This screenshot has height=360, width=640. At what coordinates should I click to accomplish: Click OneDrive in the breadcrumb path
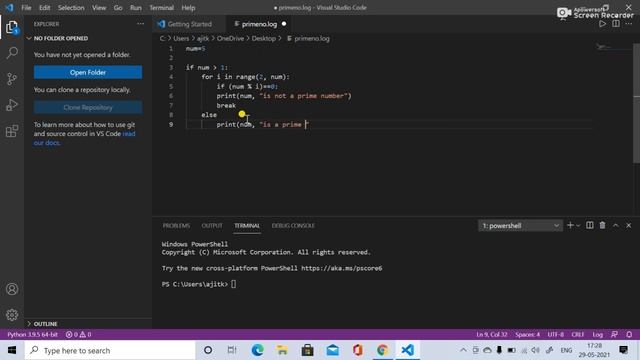[x=230, y=38]
